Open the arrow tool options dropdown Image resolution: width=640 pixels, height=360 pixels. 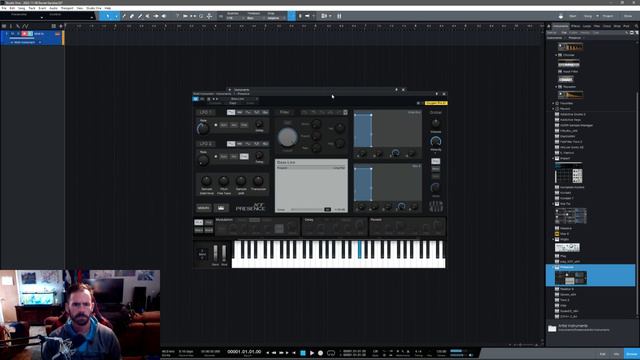click(116, 16)
